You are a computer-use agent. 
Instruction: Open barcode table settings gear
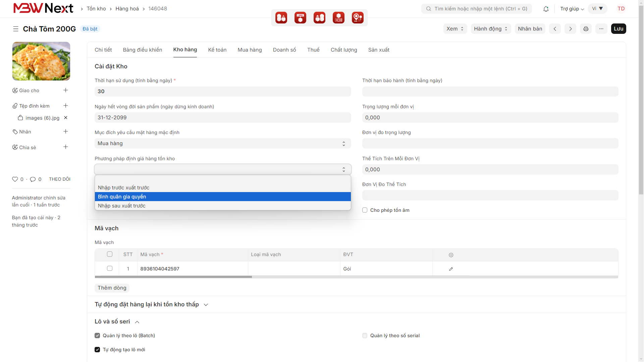pyautogui.click(x=451, y=255)
